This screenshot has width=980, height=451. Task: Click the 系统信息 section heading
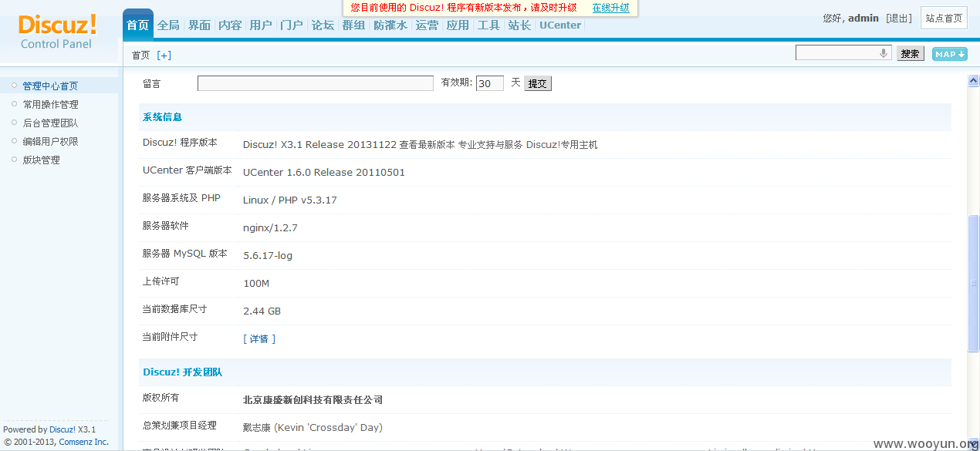click(162, 117)
